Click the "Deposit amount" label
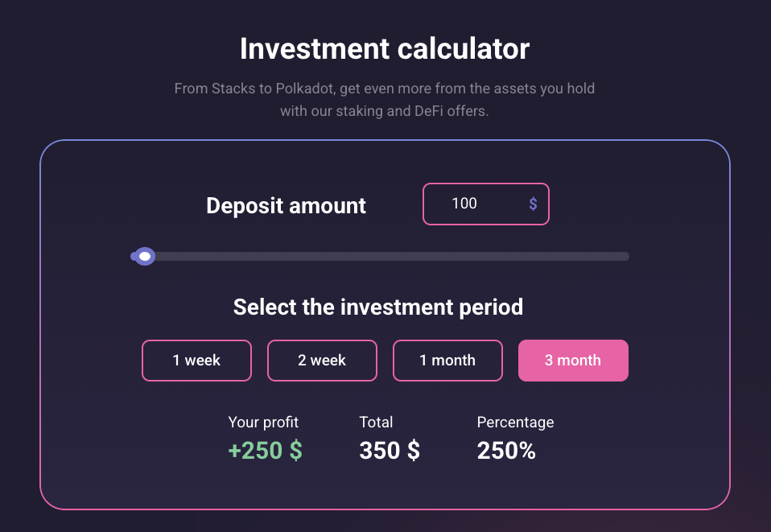Image resolution: width=771 pixels, height=532 pixels. (x=286, y=206)
